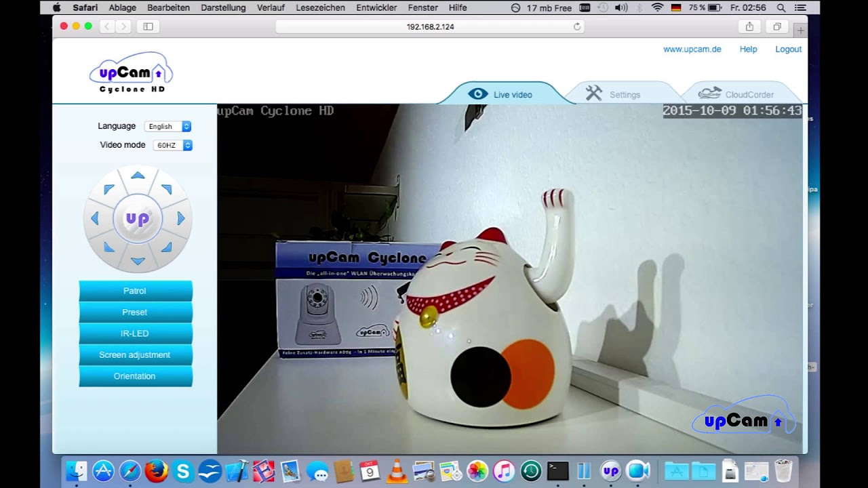Show all tabs in Safari
Screen dimensions: 868x488
[x=777, y=26]
